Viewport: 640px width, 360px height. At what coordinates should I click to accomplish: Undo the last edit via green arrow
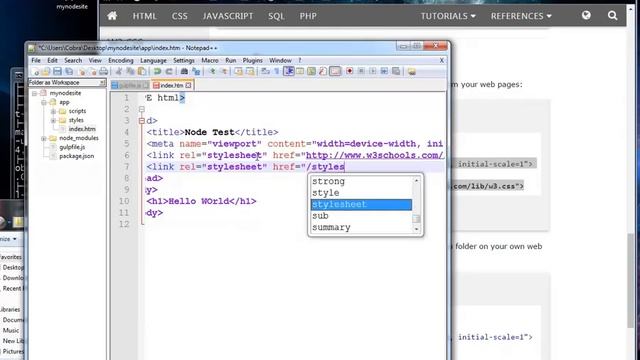click(157, 71)
